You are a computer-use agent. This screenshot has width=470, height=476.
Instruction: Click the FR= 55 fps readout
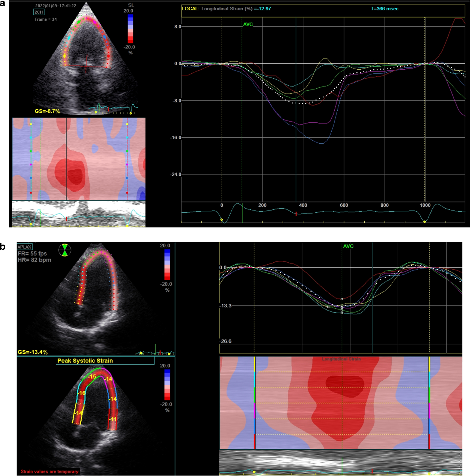(x=32, y=253)
